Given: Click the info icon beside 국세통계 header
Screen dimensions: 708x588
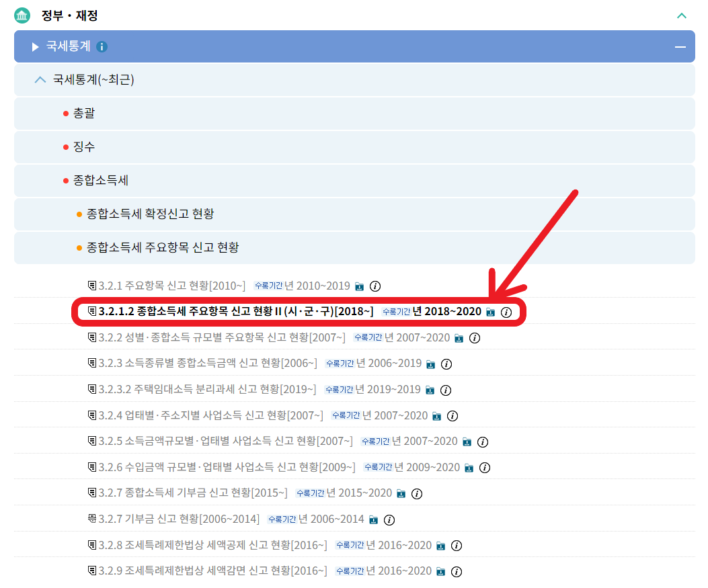Looking at the screenshot, I should pyautogui.click(x=102, y=46).
